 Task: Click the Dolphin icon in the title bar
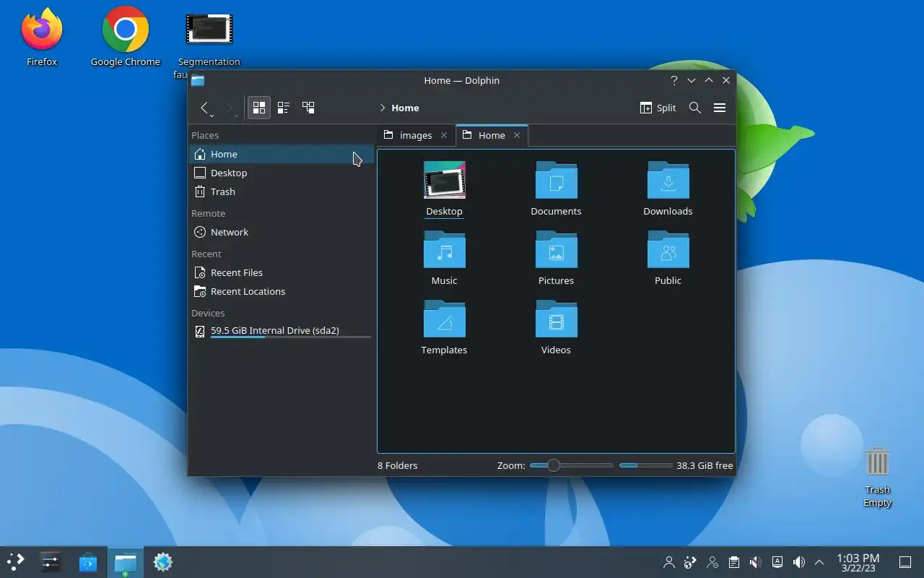[x=198, y=80]
